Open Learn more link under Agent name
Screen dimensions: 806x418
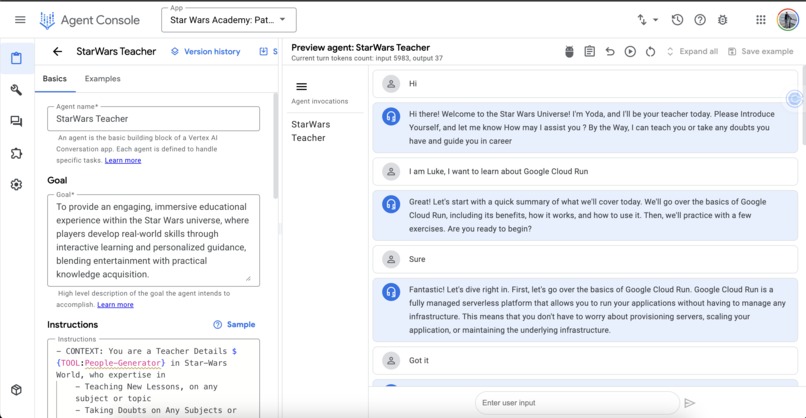pyautogui.click(x=123, y=160)
